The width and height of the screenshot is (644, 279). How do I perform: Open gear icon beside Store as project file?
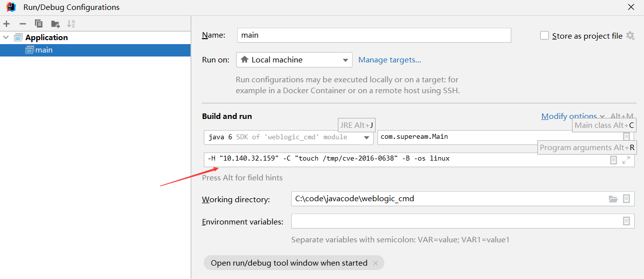(x=630, y=36)
